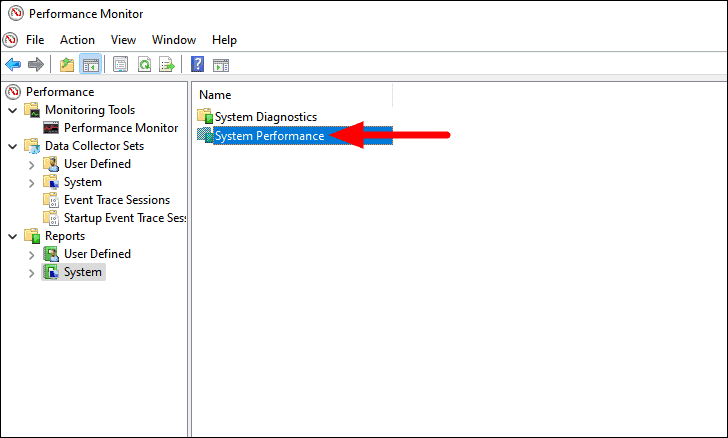The width and height of the screenshot is (728, 438).
Task: Toggle the Show/Hide Console Tree button
Action: coord(90,65)
